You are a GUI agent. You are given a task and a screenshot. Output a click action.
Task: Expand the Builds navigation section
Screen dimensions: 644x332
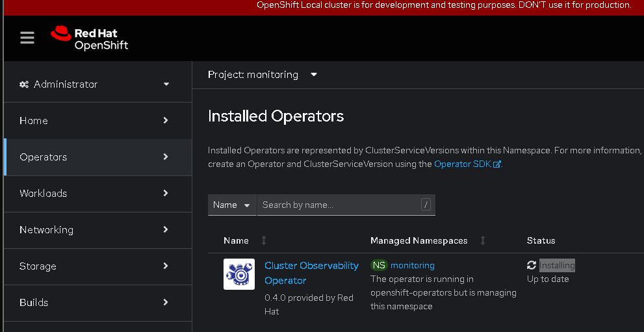coord(97,303)
